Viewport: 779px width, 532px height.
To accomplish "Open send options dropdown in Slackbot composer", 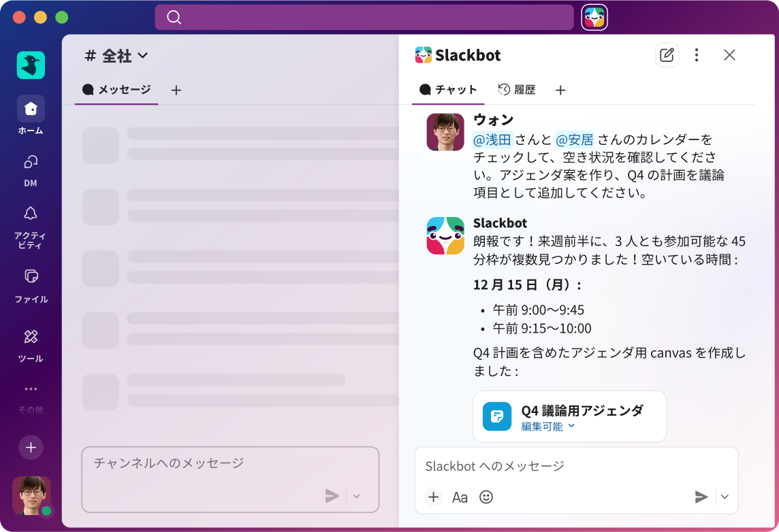I will click(x=725, y=497).
